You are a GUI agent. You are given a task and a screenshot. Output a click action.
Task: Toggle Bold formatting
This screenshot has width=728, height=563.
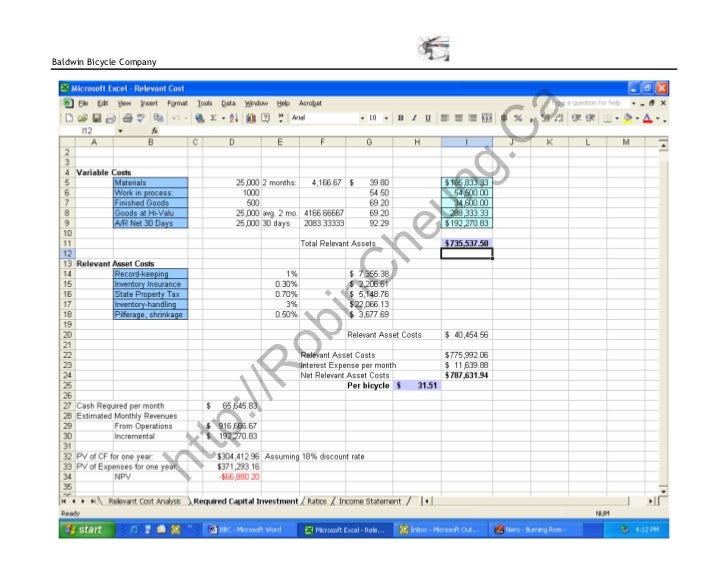400,118
